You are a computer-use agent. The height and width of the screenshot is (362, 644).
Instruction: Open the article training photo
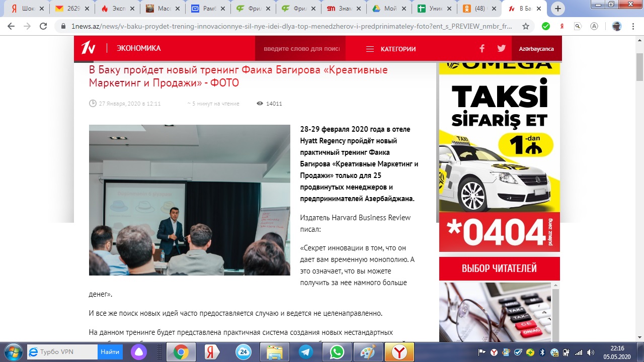(190, 200)
